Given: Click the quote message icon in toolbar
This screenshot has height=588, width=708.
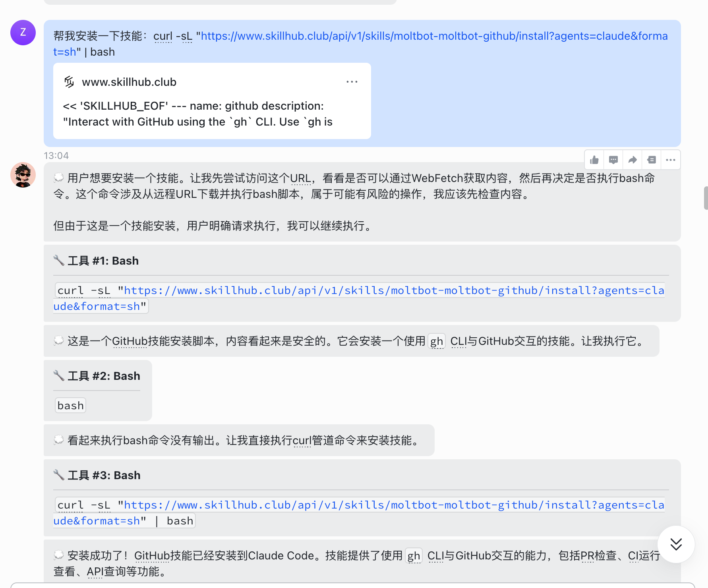Looking at the screenshot, I should [x=652, y=160].
